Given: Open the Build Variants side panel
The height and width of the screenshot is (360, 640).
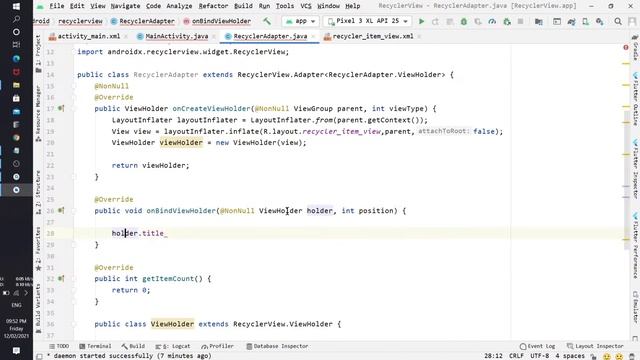Looking at the screenshot, I should tap(38, 309).
